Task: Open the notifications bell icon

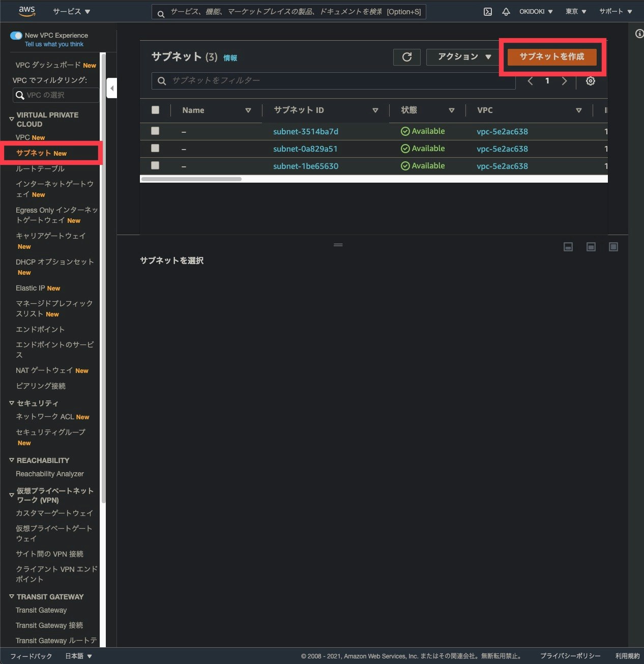Action: [506, 11]
